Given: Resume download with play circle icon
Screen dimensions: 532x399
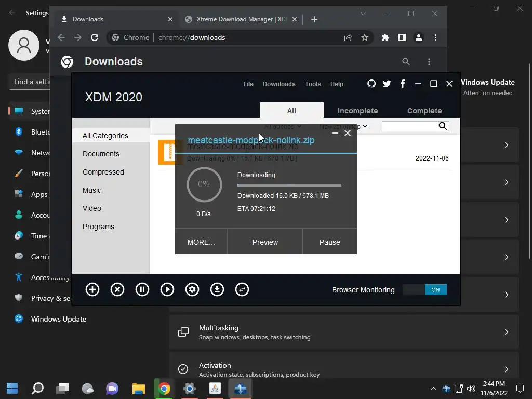Looking at the screenshot, I should [167, 289].
